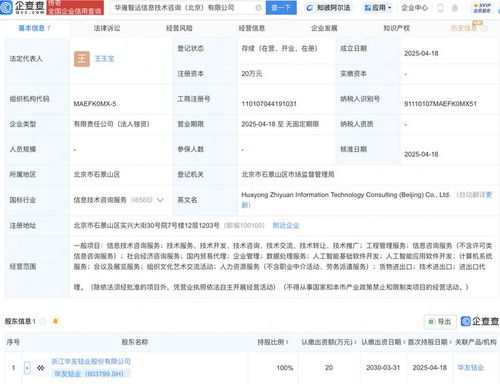This screenshot has width=500, height=384.
Task: Select organization code MAEFK0MX-5
Action: (95, 104)
